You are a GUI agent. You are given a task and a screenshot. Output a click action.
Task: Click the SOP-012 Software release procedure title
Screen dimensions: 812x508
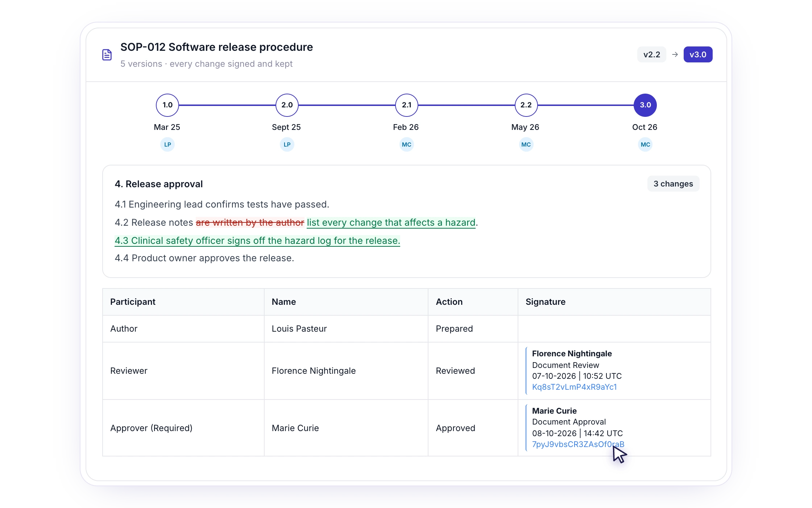[x=216, y=47]
